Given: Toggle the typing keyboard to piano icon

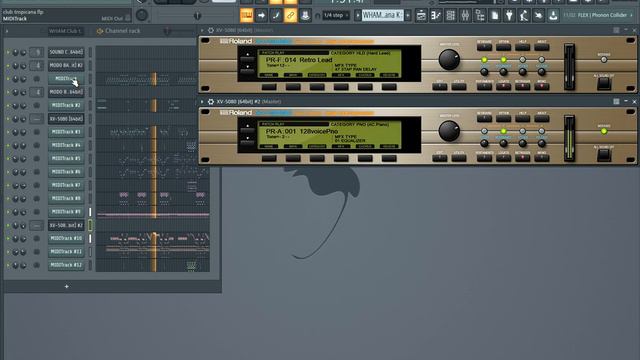Looking at the screenshot, I should [x=247, y=16].
